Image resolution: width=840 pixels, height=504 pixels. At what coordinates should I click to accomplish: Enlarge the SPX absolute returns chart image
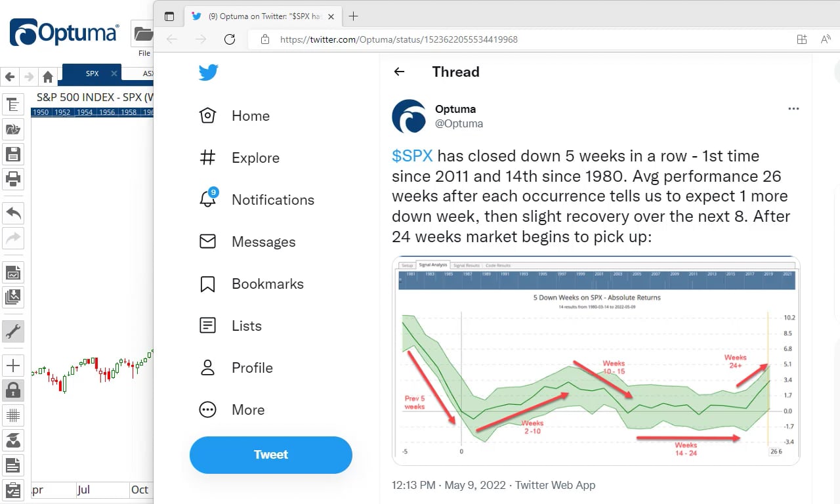[596, 360]
